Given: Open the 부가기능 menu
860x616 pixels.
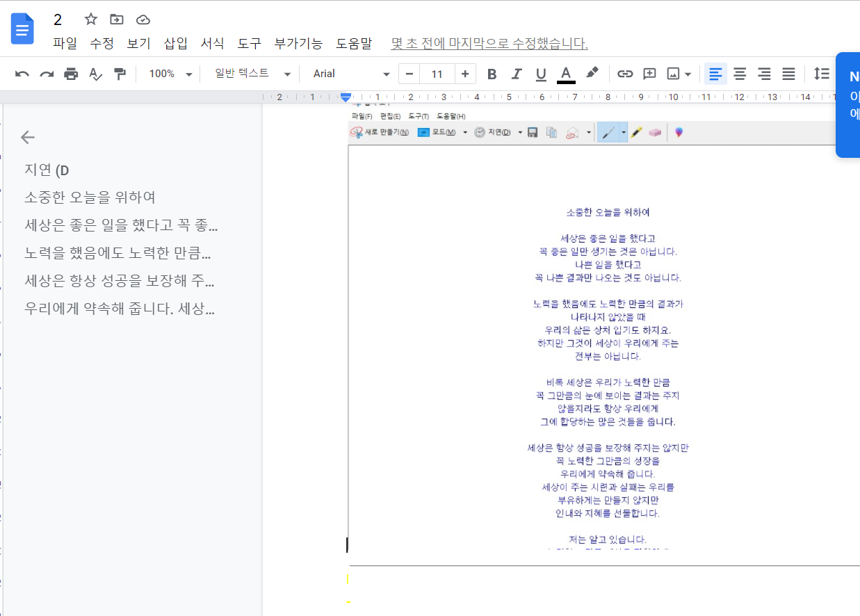Looking at the screenshot, I should tap(298, 43).
